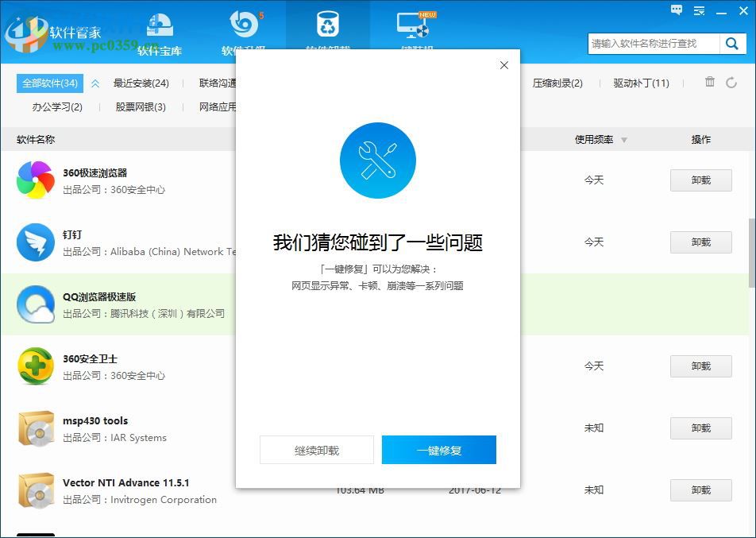Select the 软件卸载 toolbar icon
This screenshot has width=756, height=538.
pos(329,26)
